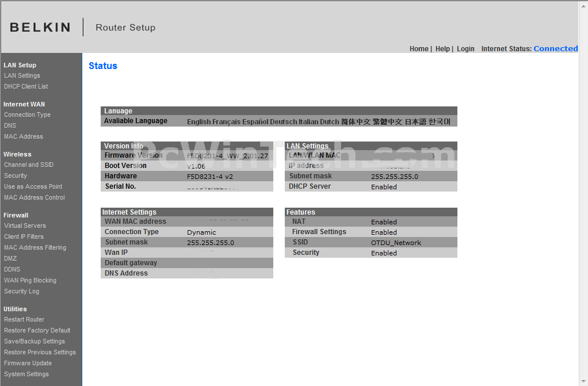Open Restore Previous Settings

pyautogui.click(x=40, y=352)
